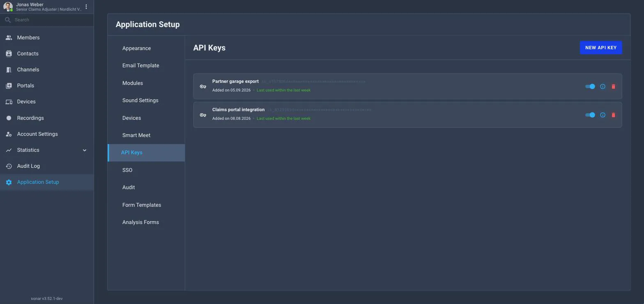Show info for Claims portal integration key
This screenshot has width=644, height=304.
click(x=603, y=115)
